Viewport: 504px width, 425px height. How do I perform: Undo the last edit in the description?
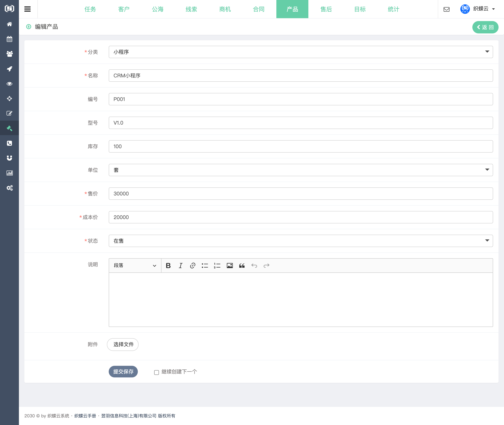click(254, 265)
